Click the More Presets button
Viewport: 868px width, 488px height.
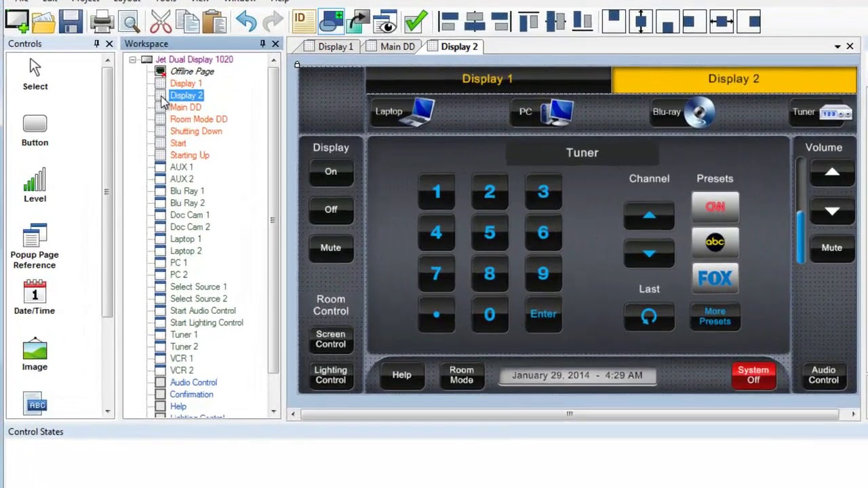[x=715, y=316]
